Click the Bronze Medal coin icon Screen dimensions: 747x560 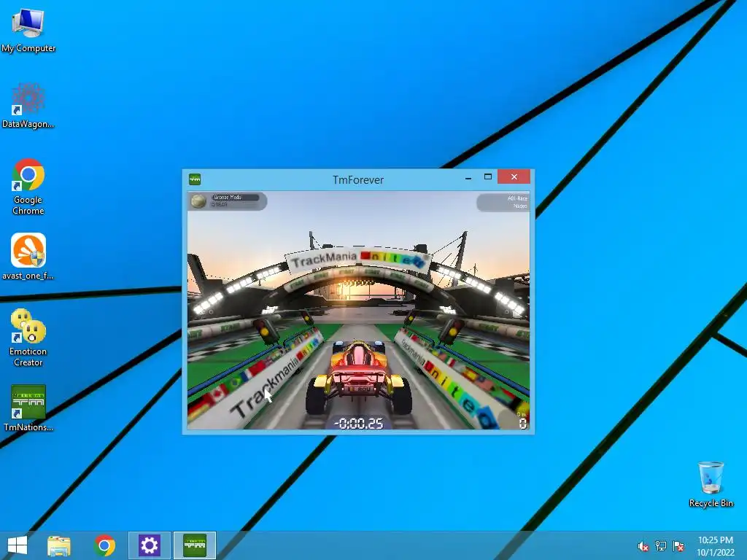click(198, 201)
